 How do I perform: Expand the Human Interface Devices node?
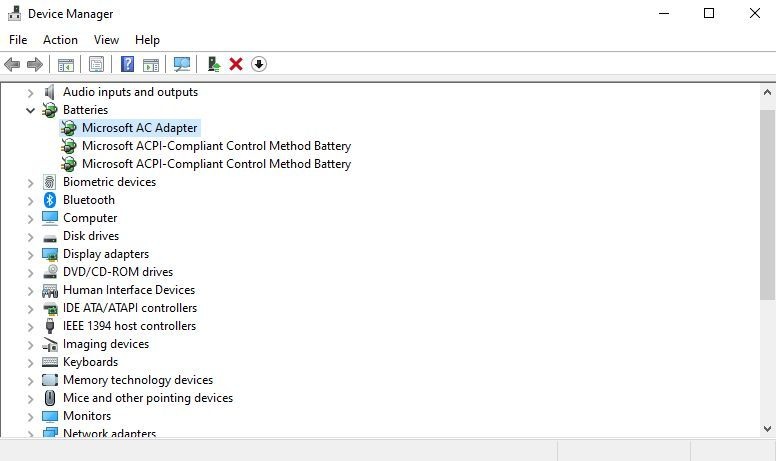pos(30,290)
